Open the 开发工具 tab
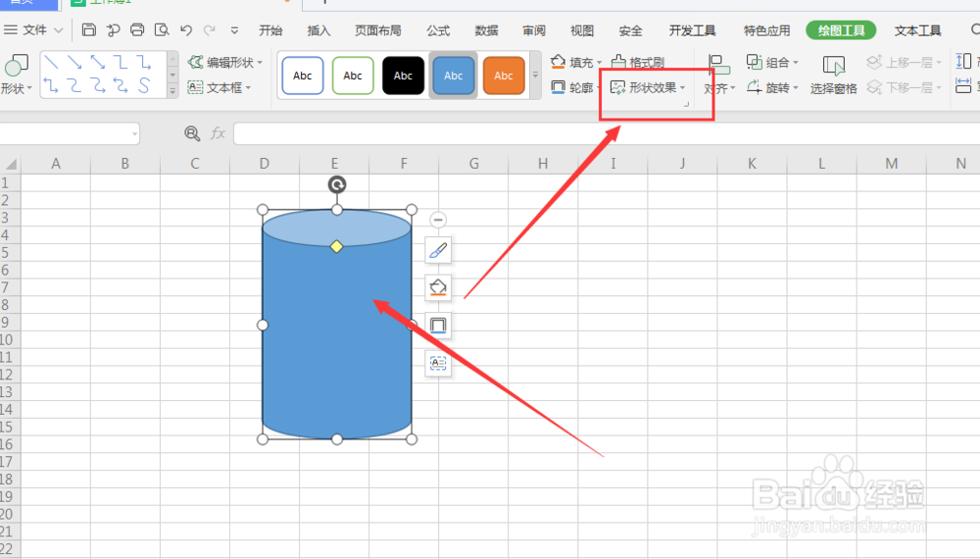 693,30
